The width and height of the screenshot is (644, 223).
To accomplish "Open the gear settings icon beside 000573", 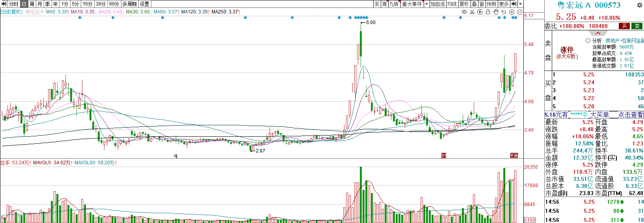I will point(640,5).
